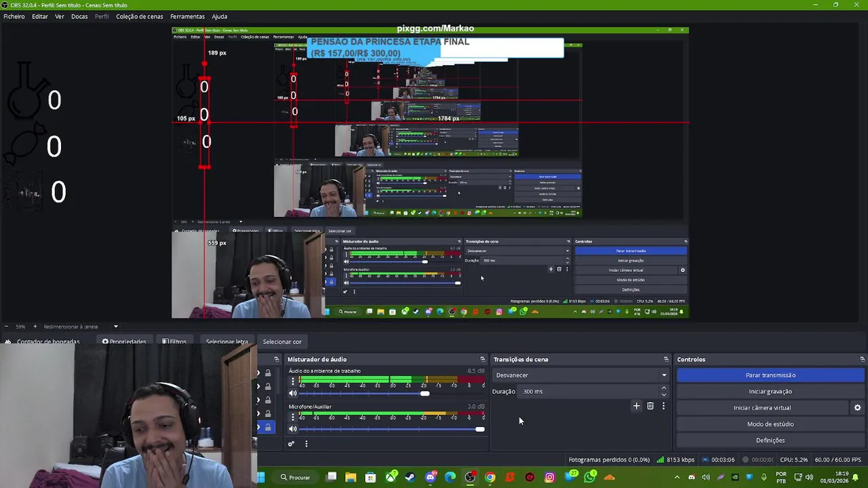
Task: Toggle visibility eye of the topmost source
Action: [x=258, y=373]
